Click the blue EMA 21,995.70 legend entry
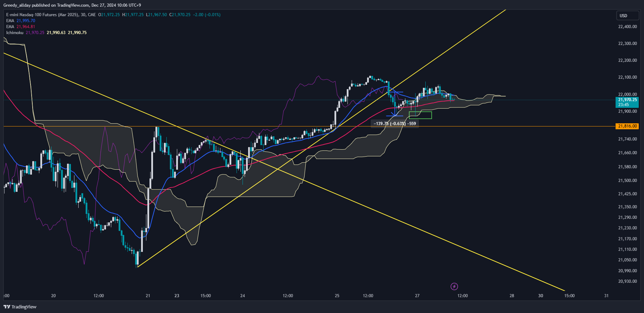Viewport: 644px width, 313px height. [21, 21]
